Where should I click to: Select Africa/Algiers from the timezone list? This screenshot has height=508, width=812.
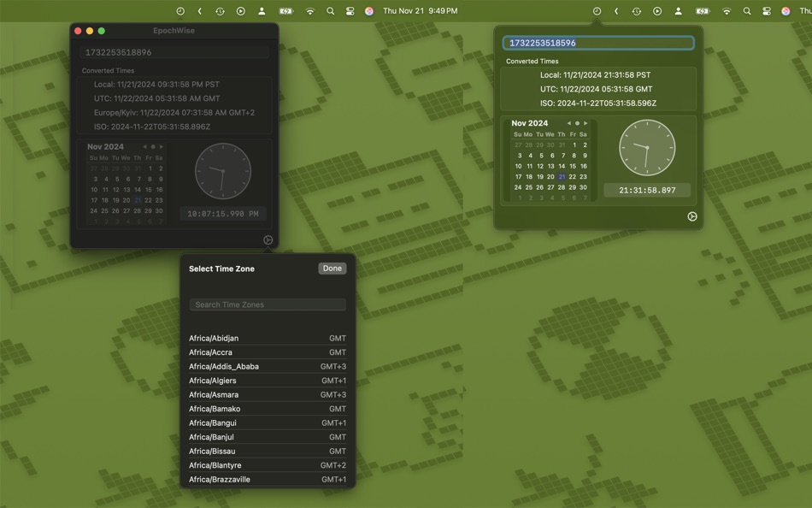[x=268, y=380]
